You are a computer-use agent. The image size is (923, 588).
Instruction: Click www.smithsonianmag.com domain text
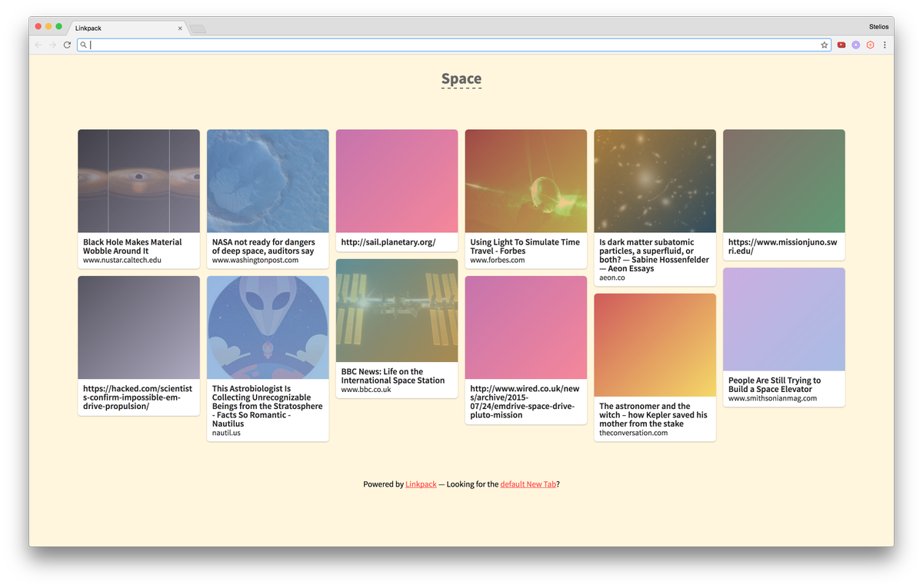pyautogui.click(x=773, y=398)
